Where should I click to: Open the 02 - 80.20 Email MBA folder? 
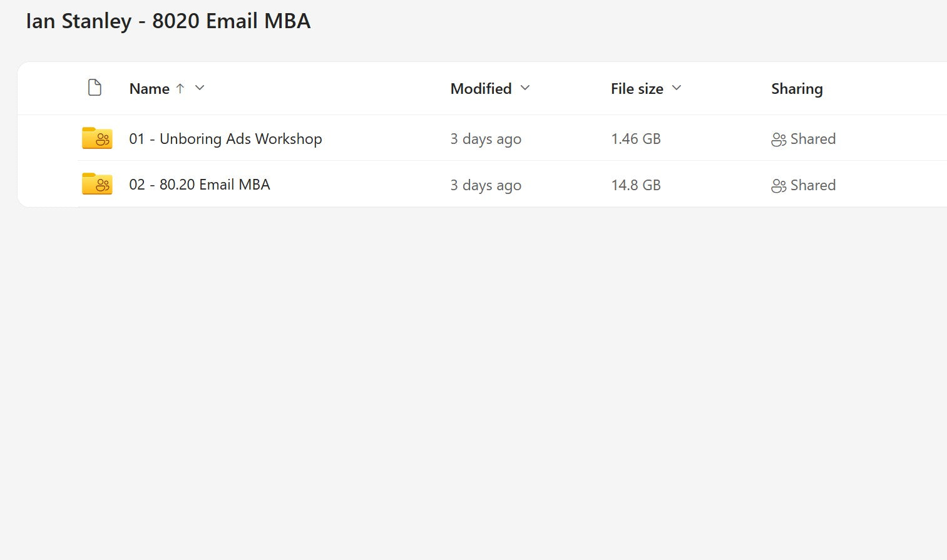coord(200,185)
